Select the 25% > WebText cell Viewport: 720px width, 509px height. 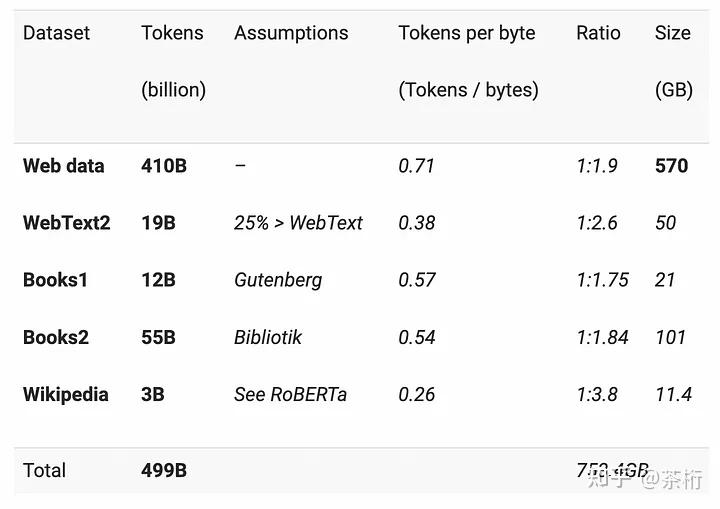tap(298, 223)
